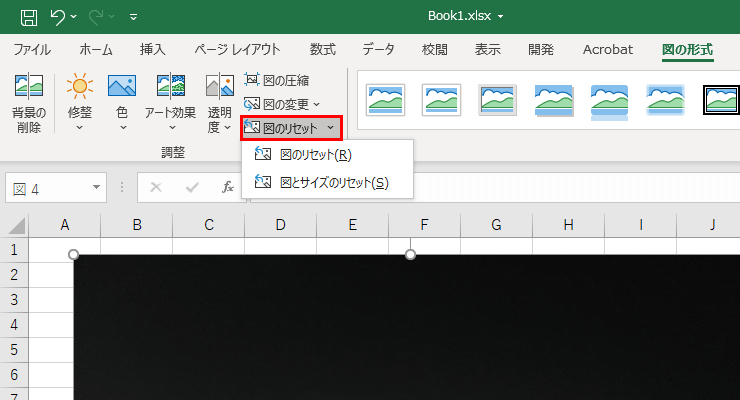Screen dimensions: 740x400
Task: Open the 透明度 transparency menu
Action: [219, 101]
